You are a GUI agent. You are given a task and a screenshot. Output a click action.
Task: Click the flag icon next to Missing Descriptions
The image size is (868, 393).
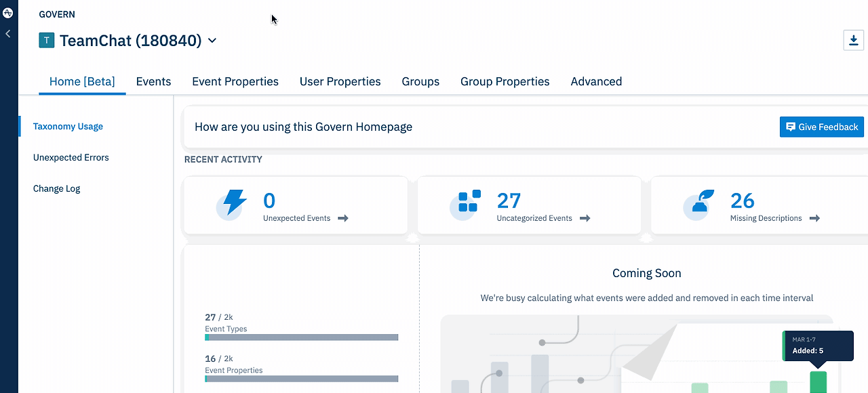698,201
